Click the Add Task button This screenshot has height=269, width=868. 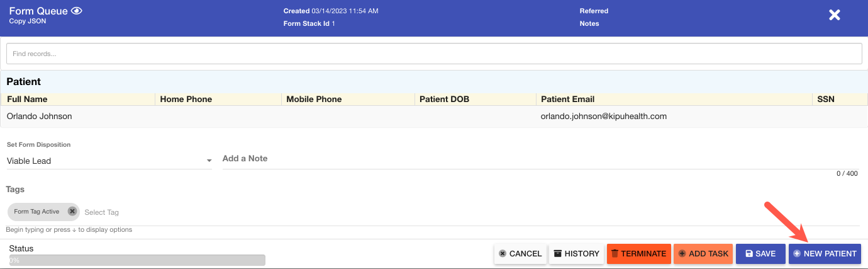703,253
